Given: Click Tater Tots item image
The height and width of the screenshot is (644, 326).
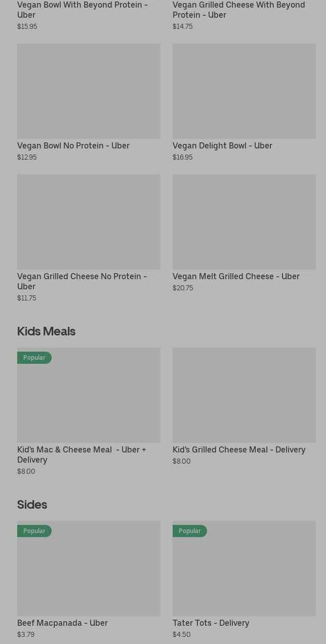Looking at the screenshot, I should [x=244, y=574].
